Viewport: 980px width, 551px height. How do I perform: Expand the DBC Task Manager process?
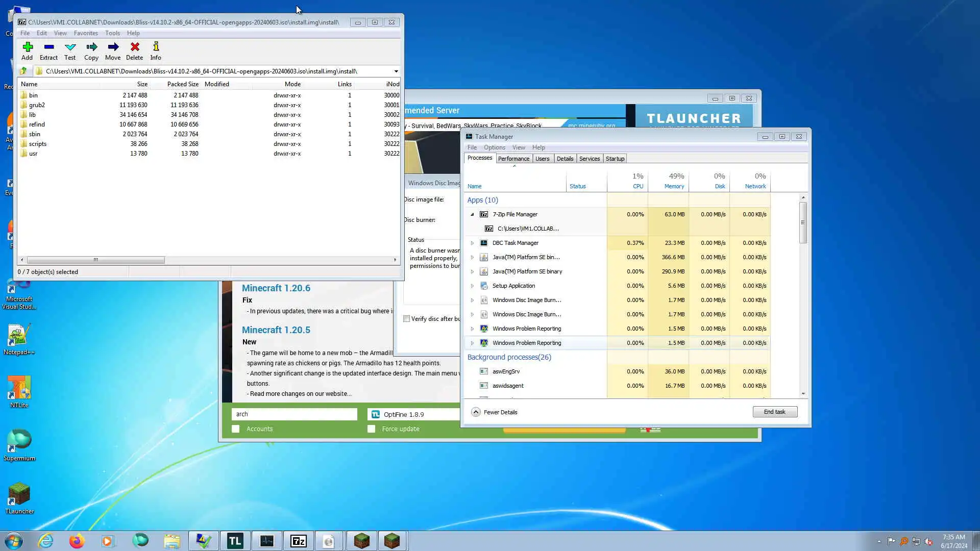coord(472,243)
